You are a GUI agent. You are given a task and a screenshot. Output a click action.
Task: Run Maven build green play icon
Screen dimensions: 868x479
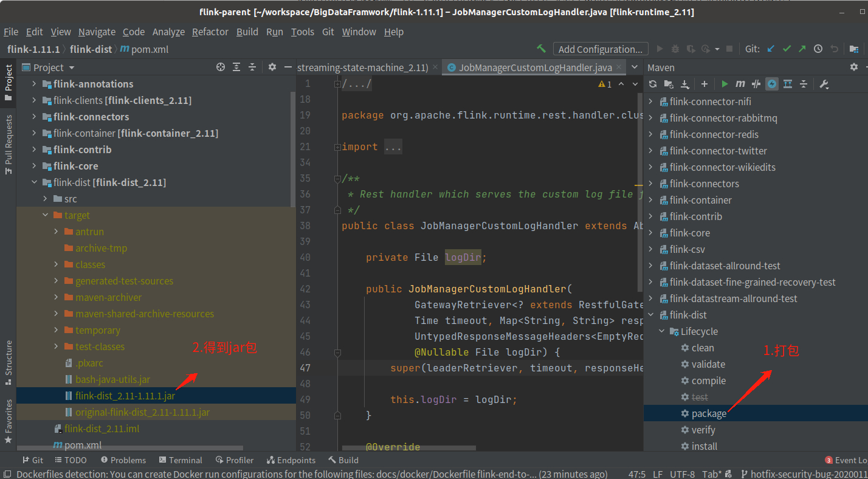(x=725, y=84)
